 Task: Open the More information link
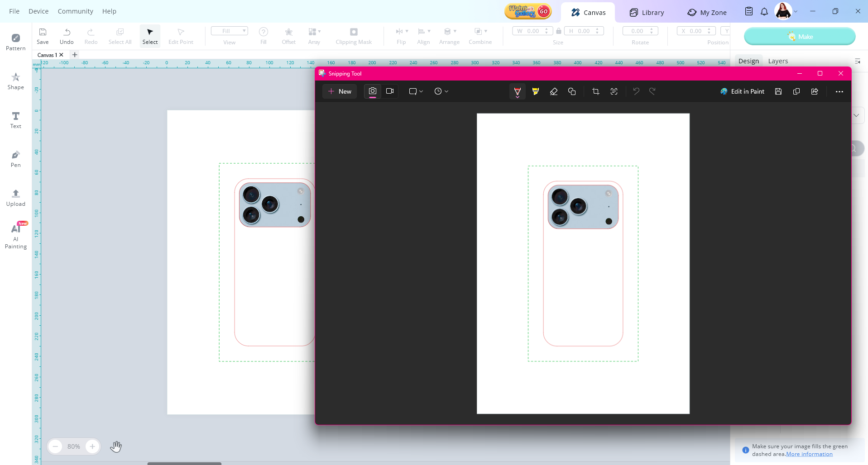click(809, 454)
